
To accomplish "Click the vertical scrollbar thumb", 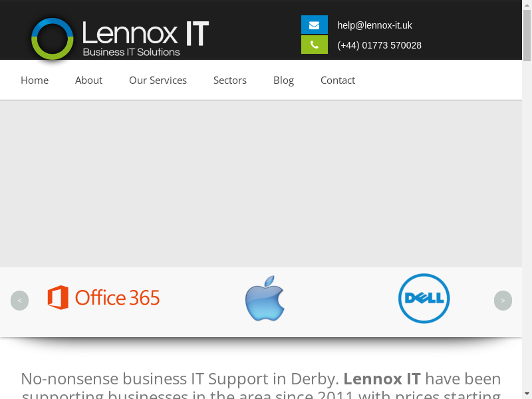I will point(527,37).
